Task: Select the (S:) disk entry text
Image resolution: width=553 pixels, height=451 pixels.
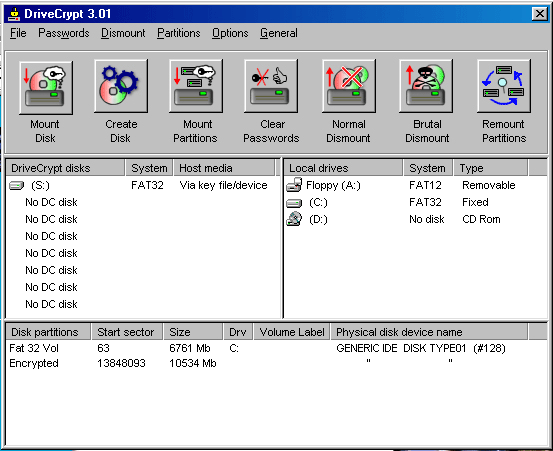Action: (40, 185)
